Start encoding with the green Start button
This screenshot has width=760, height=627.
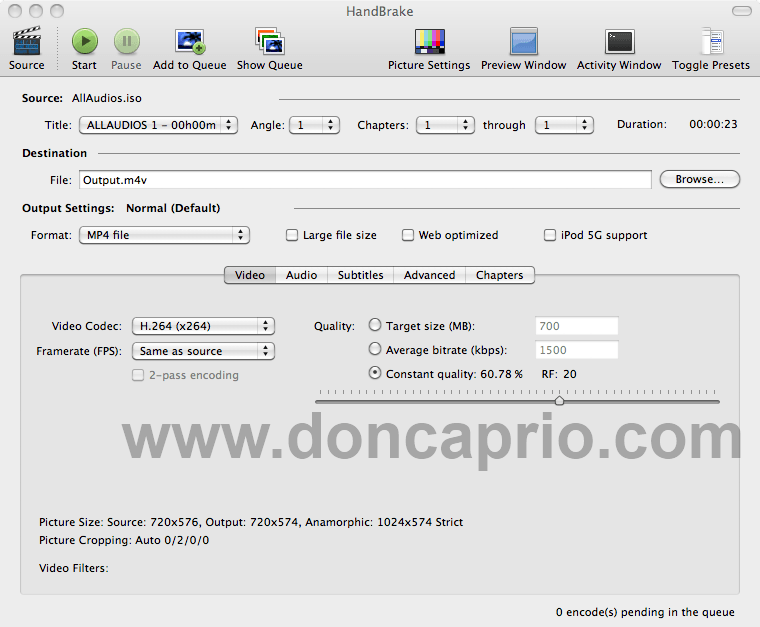[84, 42]
